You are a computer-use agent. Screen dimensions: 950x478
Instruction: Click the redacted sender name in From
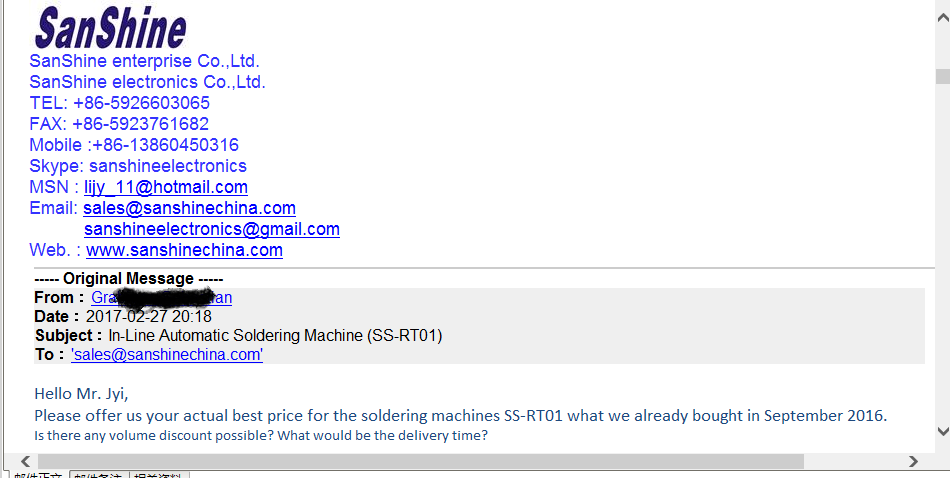(162, 297)
